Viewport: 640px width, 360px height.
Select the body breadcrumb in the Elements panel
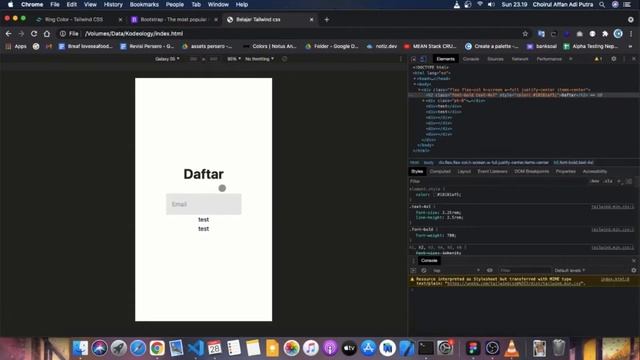tap(429, 162)
